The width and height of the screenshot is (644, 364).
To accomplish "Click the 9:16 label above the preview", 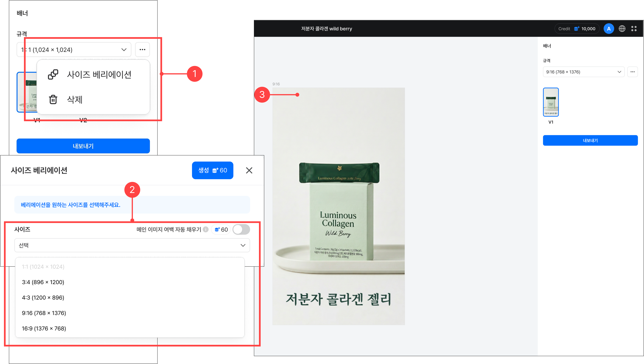I will tap(276, 84).
